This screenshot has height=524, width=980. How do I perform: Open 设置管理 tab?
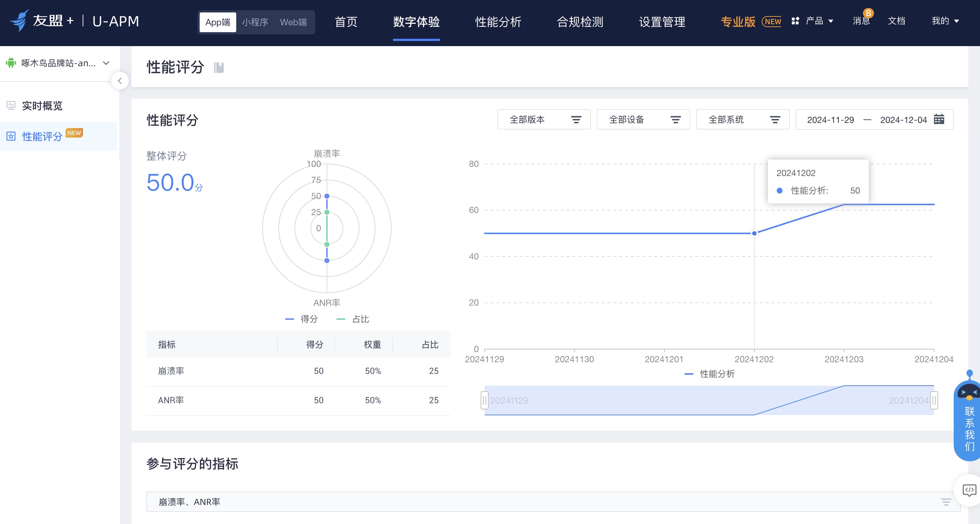[662, 22]
